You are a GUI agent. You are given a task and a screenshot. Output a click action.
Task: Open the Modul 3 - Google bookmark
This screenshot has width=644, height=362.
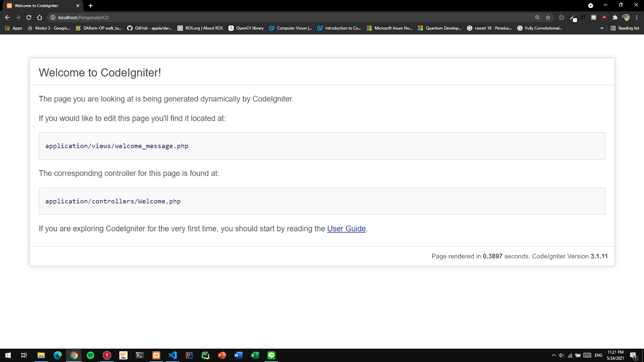click(x=49, y=28)
